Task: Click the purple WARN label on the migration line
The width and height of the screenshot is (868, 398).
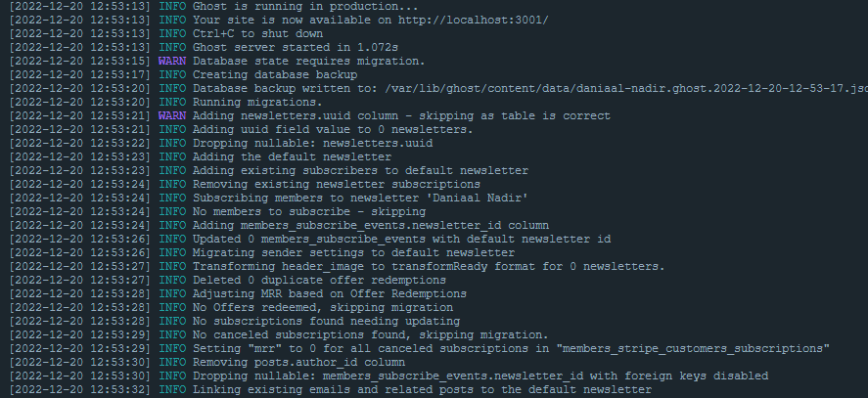Action: 172,61
